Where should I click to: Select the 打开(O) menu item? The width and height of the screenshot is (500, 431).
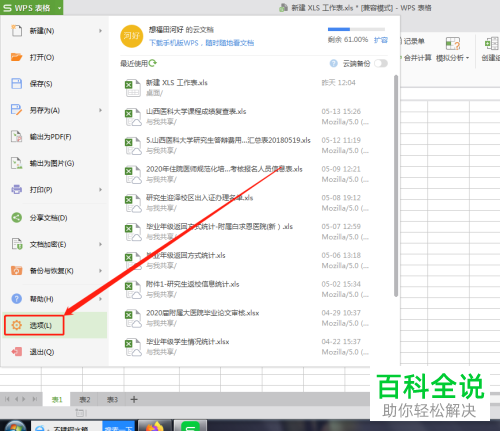pyautogui.click(x=55, y=57)
